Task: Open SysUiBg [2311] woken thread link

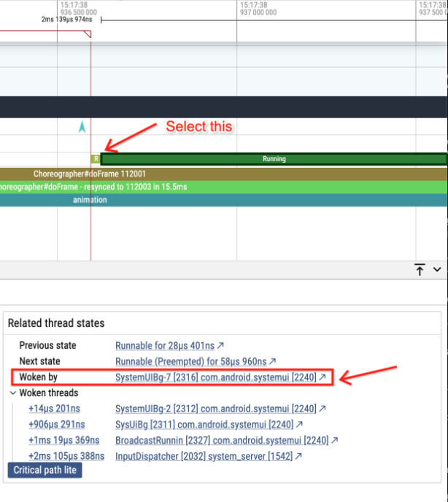Action: coord(204,425)
